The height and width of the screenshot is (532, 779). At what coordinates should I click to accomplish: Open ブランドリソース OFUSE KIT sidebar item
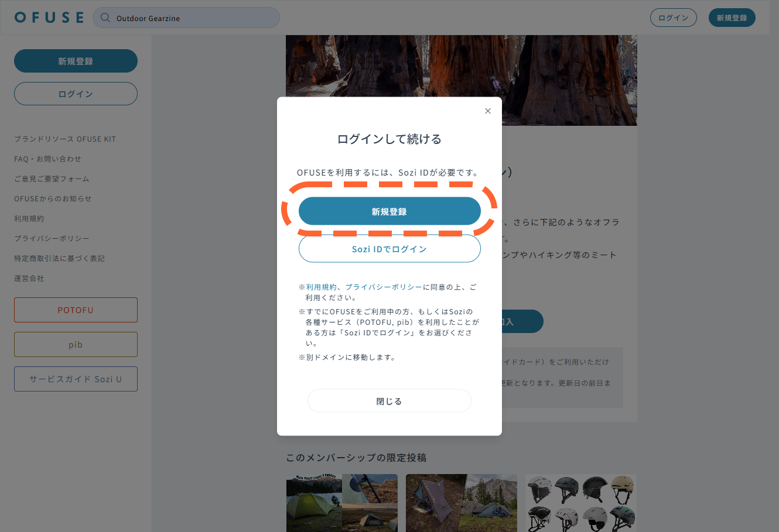click(65, 139)
